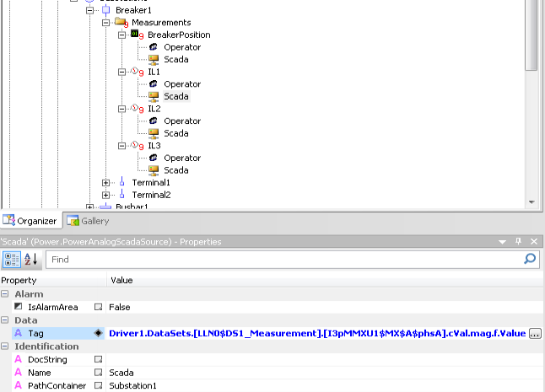This screenshot has width=545, height=392.
Task: Click the IsAlarmArea property type icon
Action: tap(19, 307)
